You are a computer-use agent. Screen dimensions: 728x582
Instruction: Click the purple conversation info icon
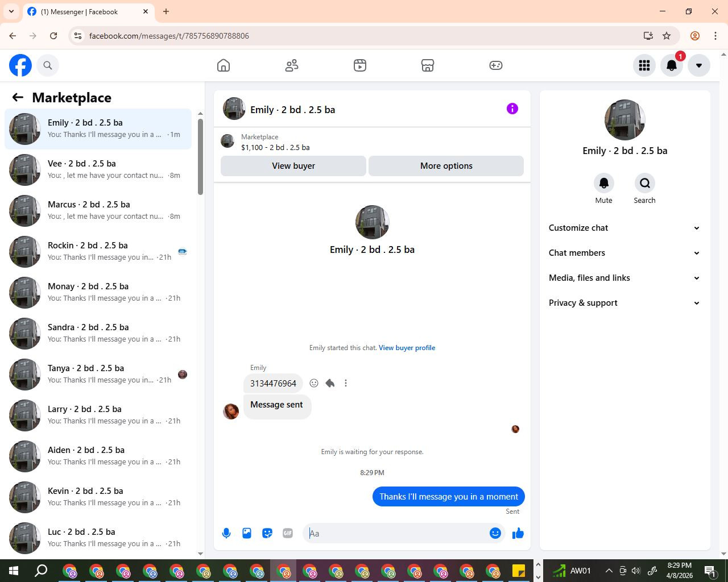[x=512, y=109]
